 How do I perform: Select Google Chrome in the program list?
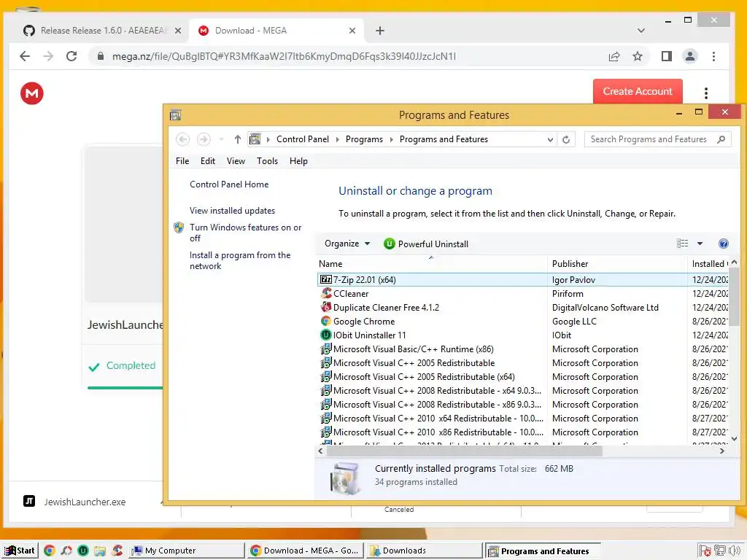point(522,321)
